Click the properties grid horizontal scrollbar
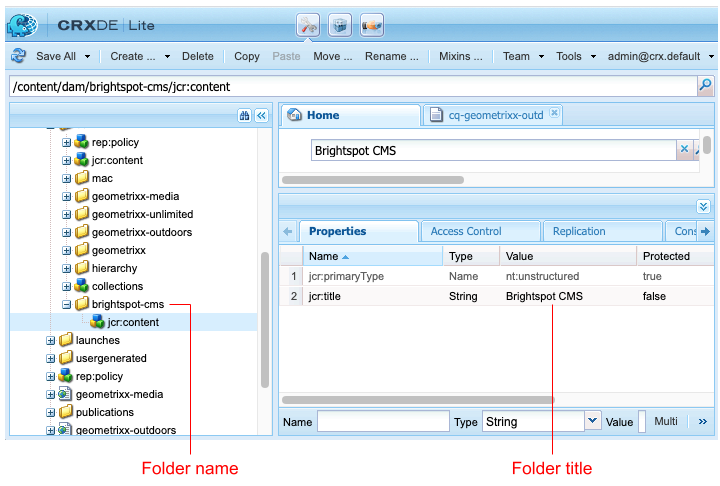 pyautogui.click(x=418, y=400)
